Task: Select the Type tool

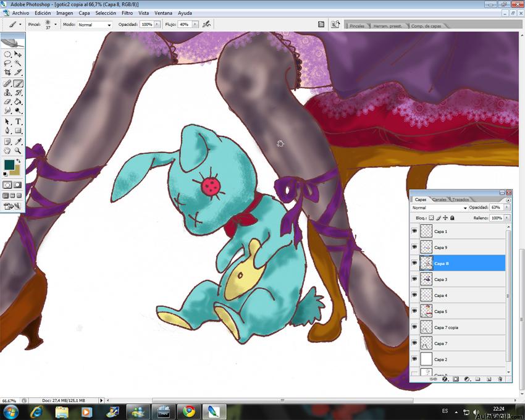Action: (18, 122)
